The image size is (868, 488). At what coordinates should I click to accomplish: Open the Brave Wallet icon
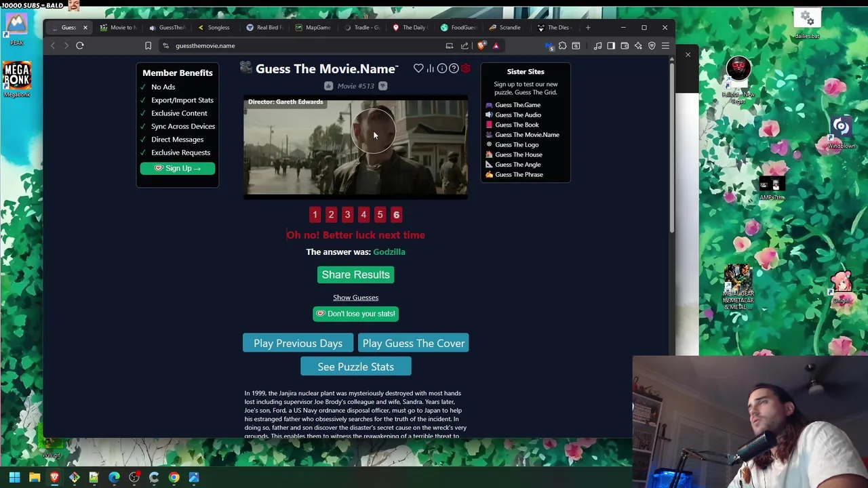tap(625, 45)
